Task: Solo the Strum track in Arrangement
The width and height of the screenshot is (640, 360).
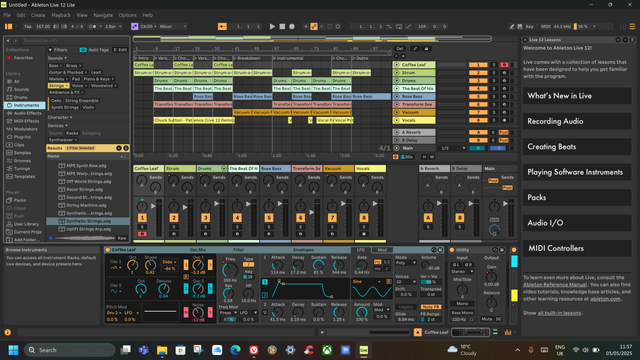Action: click(x=494, y=73)
